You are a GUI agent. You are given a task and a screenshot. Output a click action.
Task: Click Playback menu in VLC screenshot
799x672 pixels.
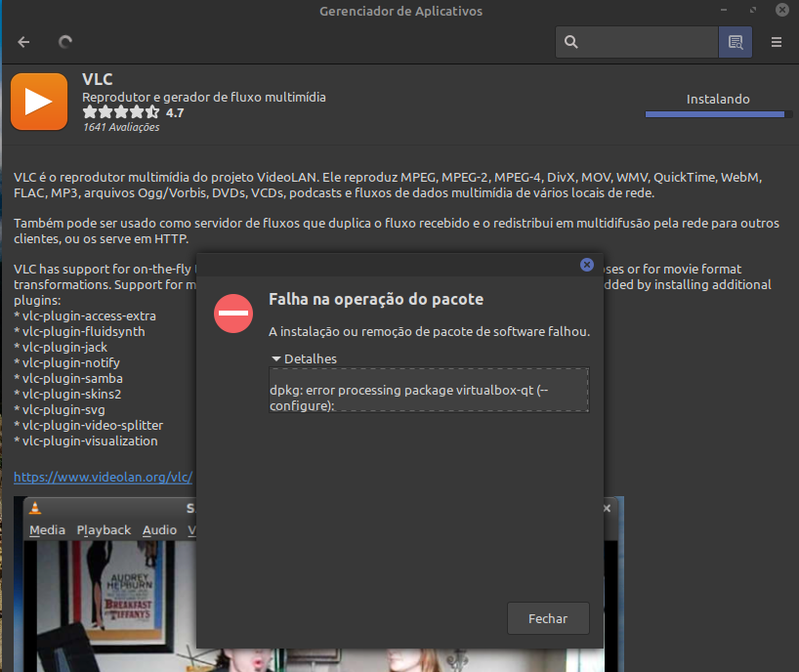pyautogui.click(x=104, y=529)
